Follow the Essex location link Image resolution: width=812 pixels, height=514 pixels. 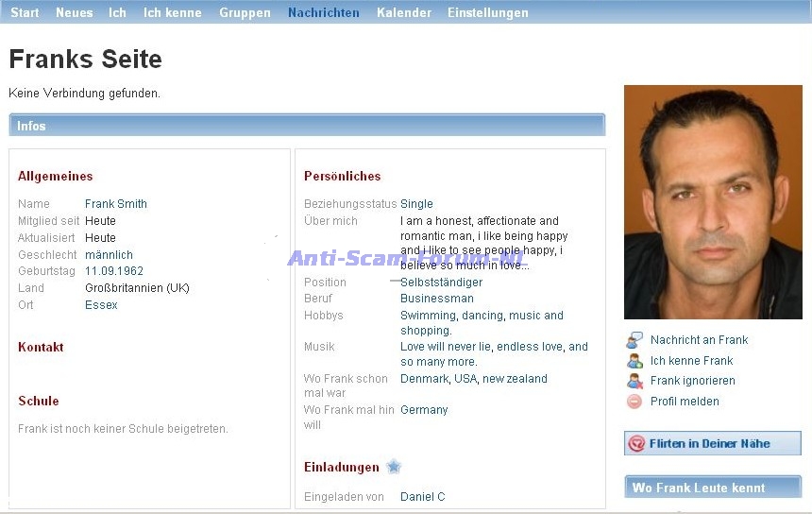101,305
